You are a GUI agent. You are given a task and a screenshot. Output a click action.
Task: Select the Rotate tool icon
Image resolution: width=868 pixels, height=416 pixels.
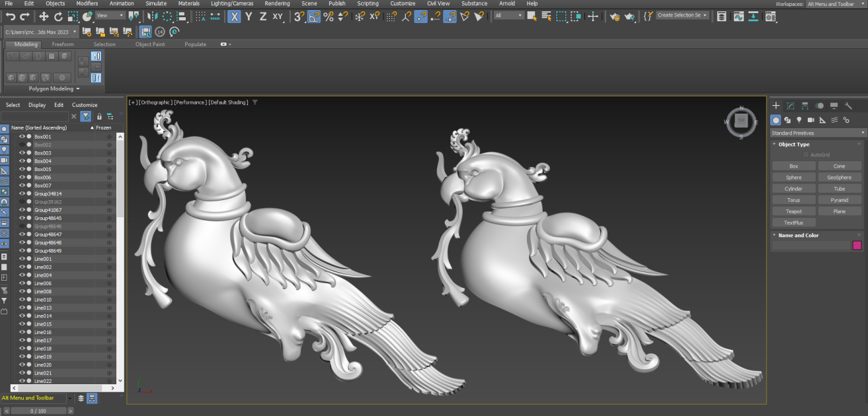58,17
